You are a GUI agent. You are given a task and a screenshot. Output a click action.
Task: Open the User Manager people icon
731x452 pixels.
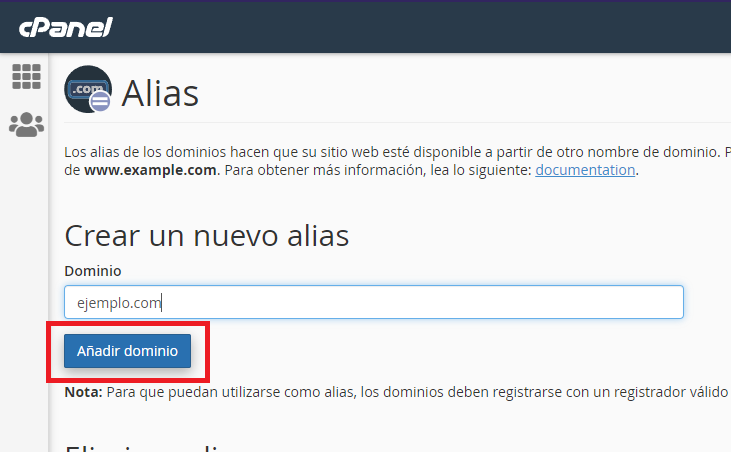tap(26, 125)
